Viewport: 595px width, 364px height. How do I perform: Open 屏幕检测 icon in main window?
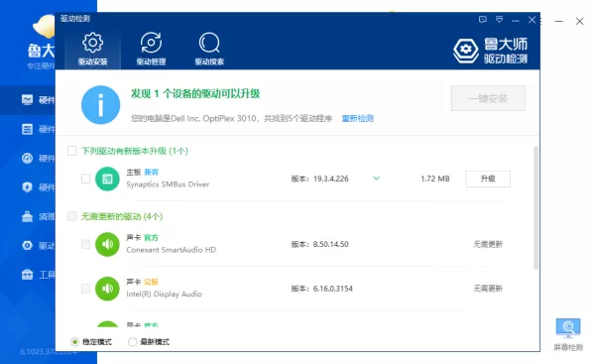click(x=568, y=328)
